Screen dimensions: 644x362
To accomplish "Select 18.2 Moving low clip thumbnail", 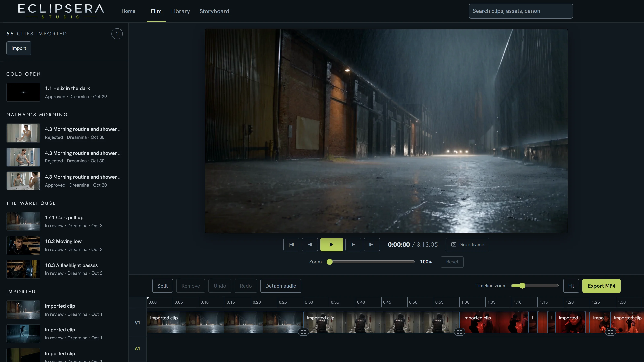I will click(23, 245).
